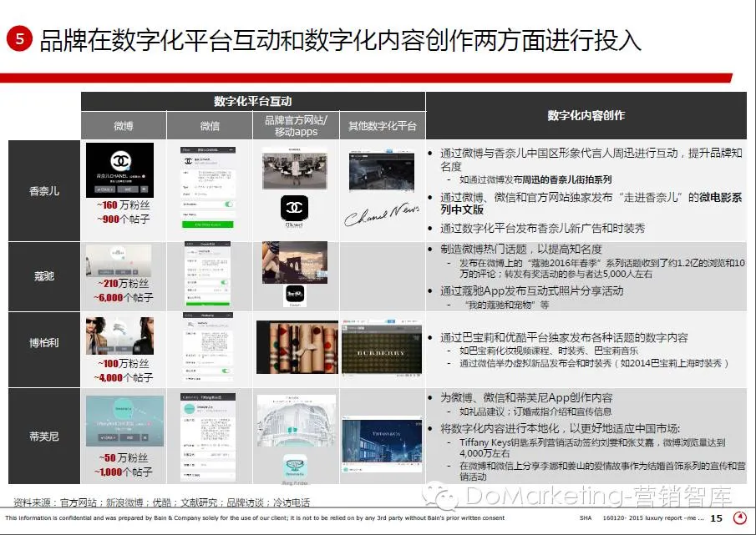Click the Chanel News handwritten signature logo
756x535 pixels.
click(382, 215)
